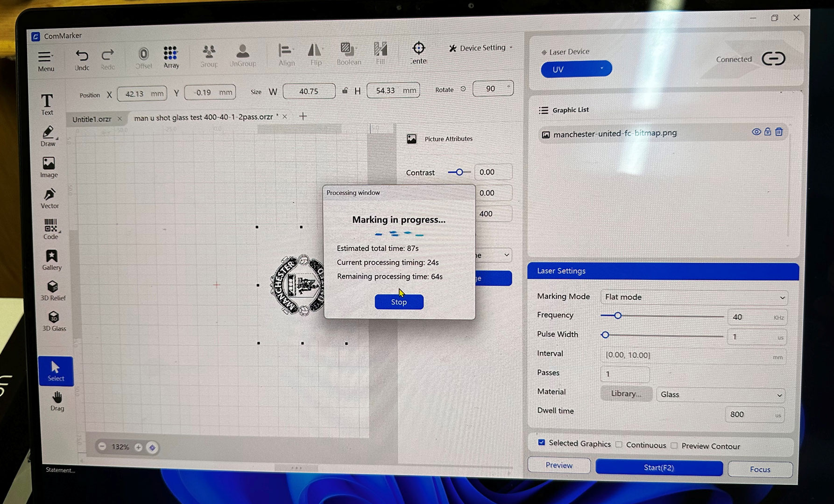
Task: Uncheck the Selected Graphics checkbox
Action: click(541, 442)
